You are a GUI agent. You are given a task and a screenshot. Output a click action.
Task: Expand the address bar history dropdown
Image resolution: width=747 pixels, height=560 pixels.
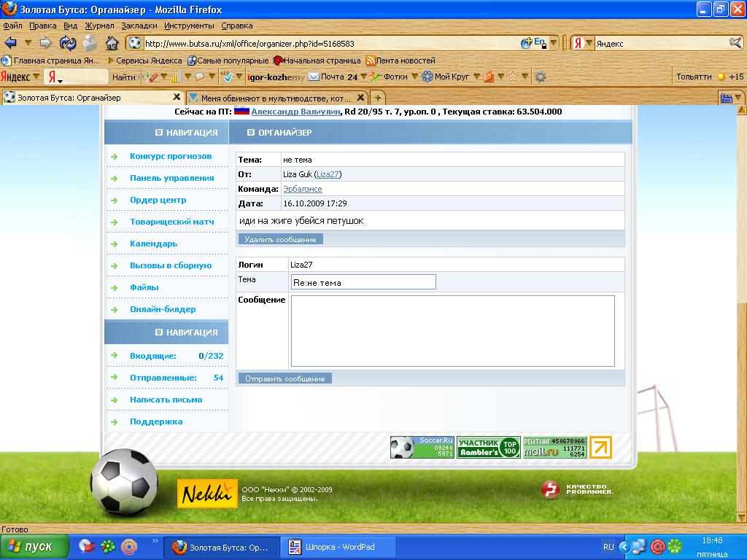554,43
